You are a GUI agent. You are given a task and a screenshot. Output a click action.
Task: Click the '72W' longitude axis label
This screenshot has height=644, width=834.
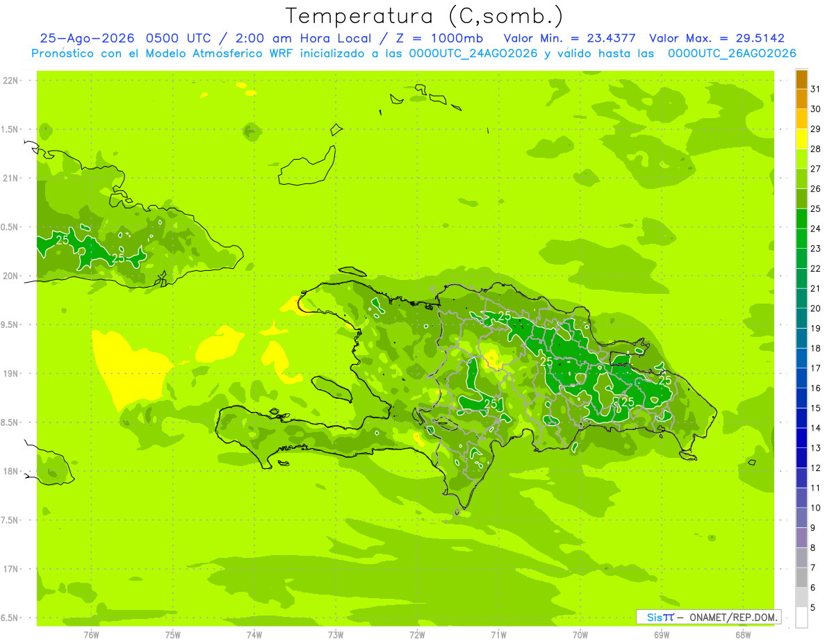417,635
